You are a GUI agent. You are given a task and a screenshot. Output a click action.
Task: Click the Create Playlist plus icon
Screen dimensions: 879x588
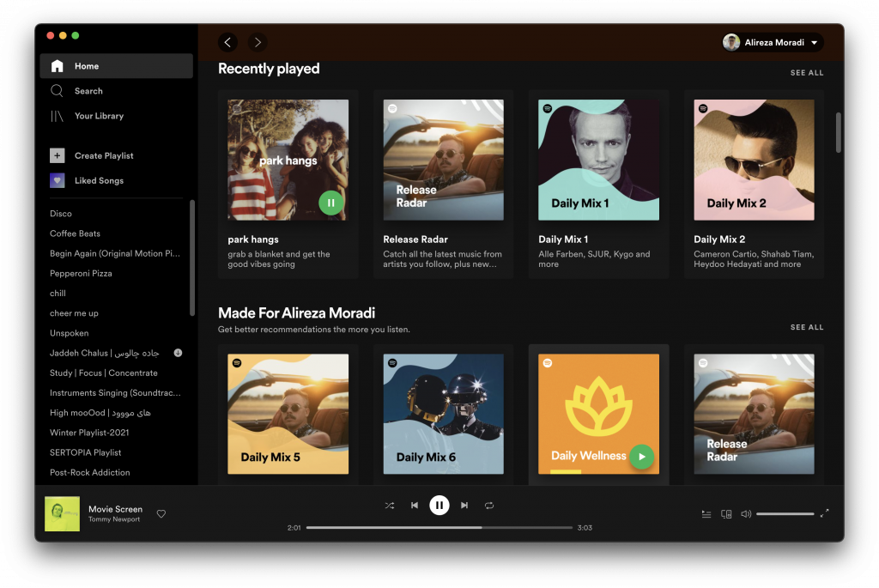pos(58,155)
